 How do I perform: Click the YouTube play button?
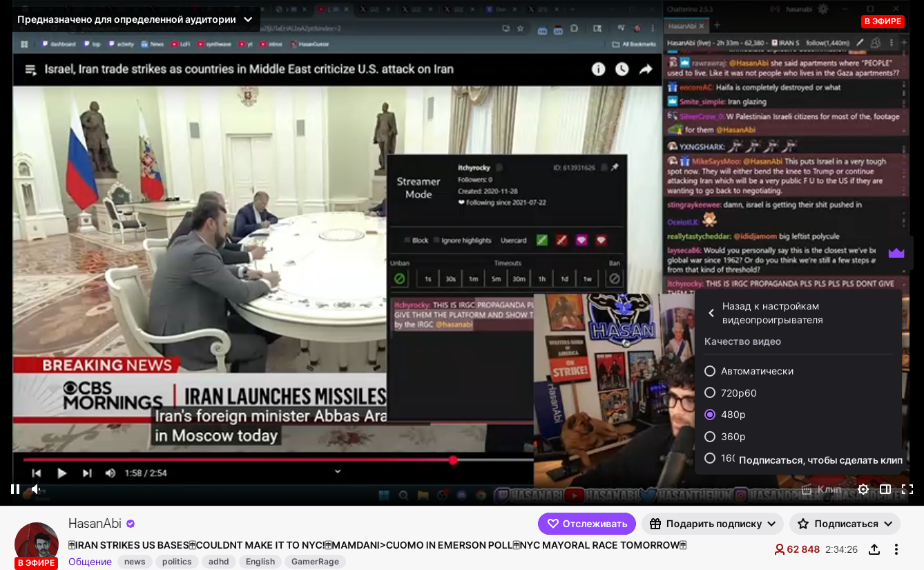[x=61, y=473]
